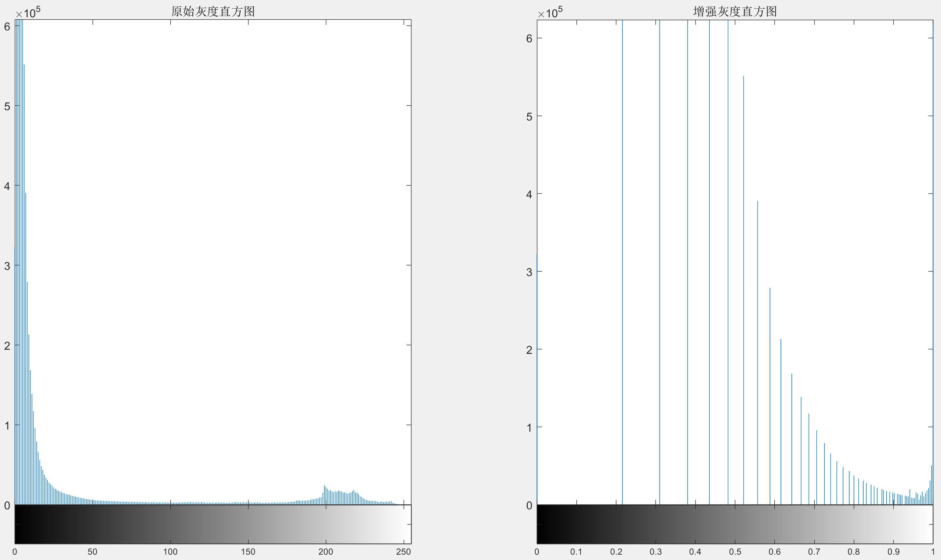This screenshot has width=941, height=560.
Task: Click the right plot's grayscale gradient bar
Action: pos(734,524)
